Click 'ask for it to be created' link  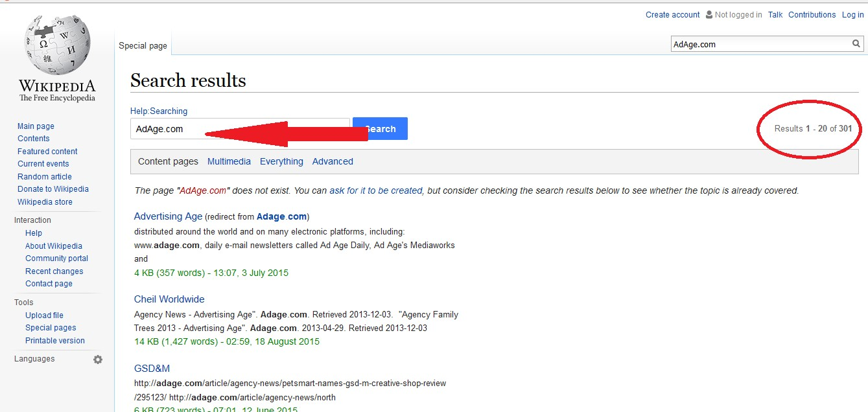[376, 190]
